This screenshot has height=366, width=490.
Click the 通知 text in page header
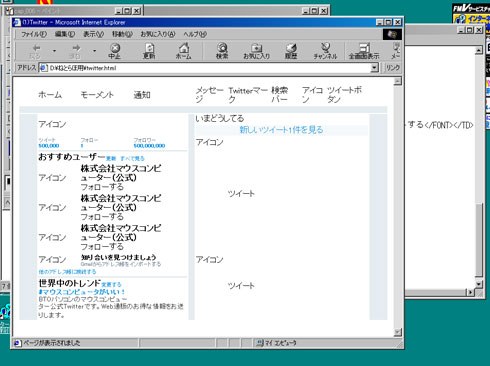142,95
